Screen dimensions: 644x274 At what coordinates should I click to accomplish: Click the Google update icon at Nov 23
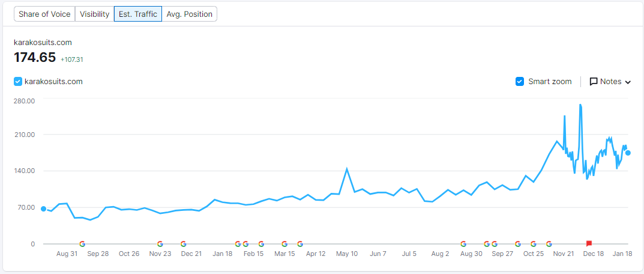[x=160, y=244]
